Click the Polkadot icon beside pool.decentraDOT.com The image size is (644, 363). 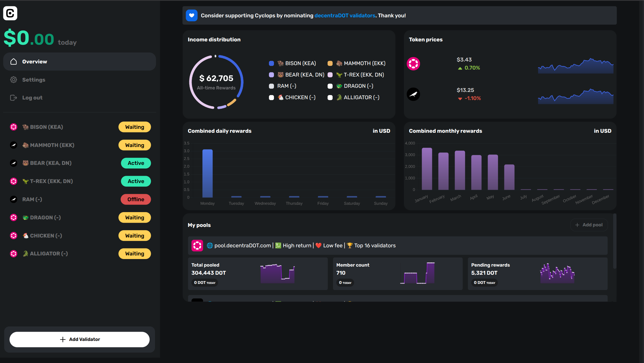pyautogui.click(x=197, y=246)
